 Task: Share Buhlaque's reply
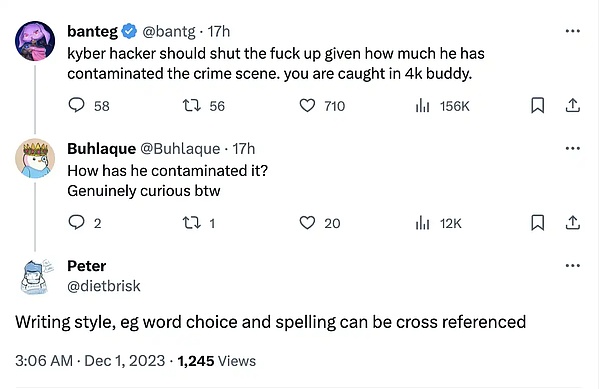[573, 222]
